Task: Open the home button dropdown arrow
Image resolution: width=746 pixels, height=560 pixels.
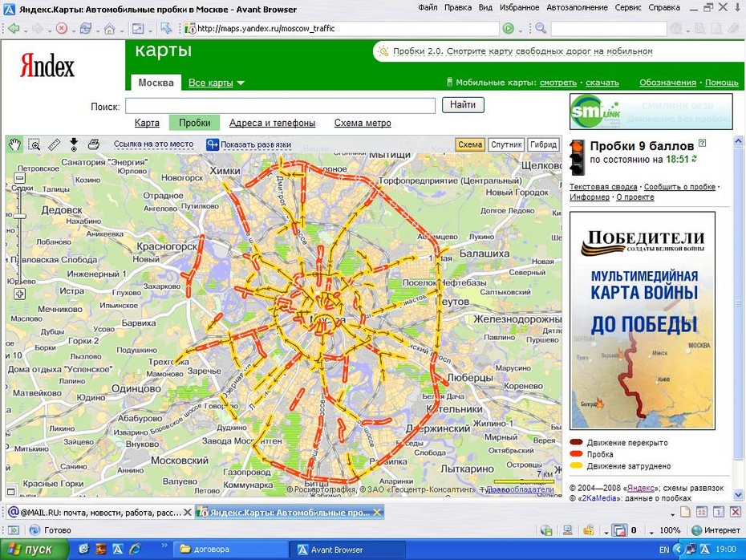Action: (x=122, y=31)
